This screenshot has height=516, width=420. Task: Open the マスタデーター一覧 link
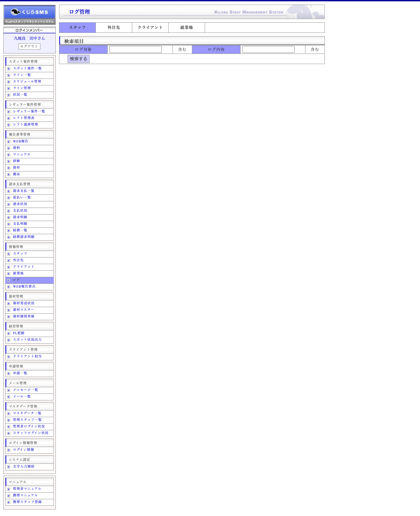(27, 413)
